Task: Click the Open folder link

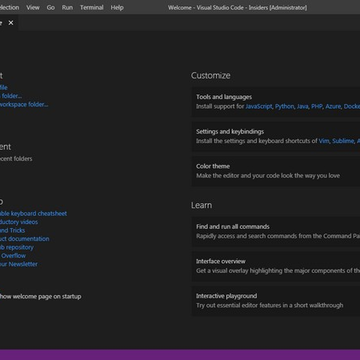Action: pos(11,96)
